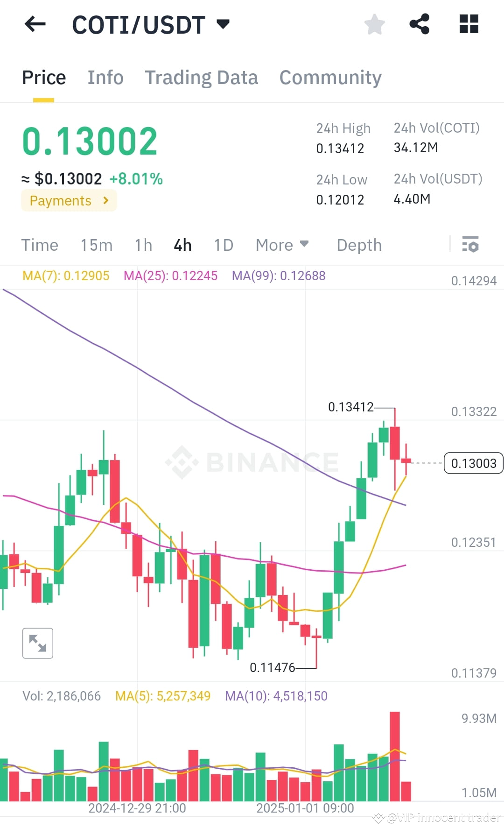Click the 0.13003 last price tag on chart

474,463
